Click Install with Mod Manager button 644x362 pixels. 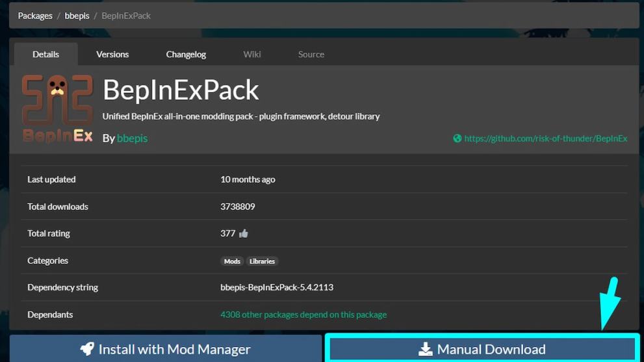click(166, 349)
